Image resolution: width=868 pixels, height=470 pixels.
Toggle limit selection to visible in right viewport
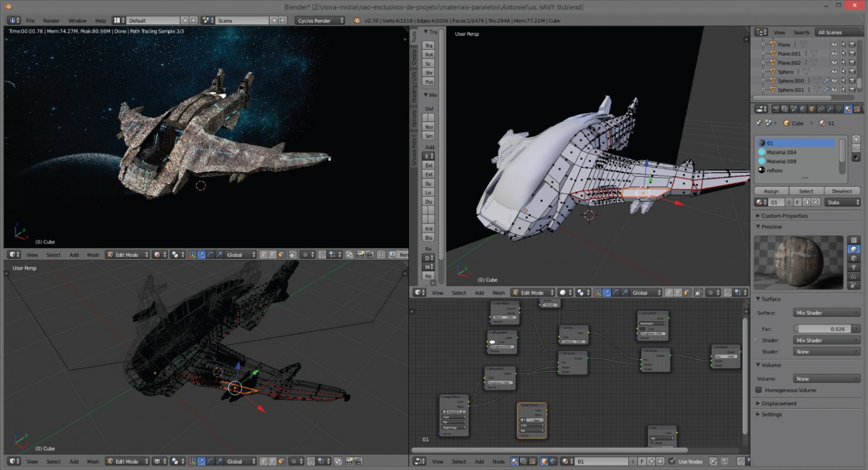(x=698, y=293)
